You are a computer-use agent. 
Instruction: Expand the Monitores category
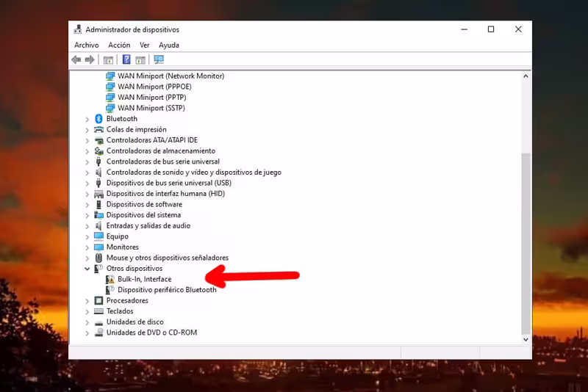[x=87, y=247]
